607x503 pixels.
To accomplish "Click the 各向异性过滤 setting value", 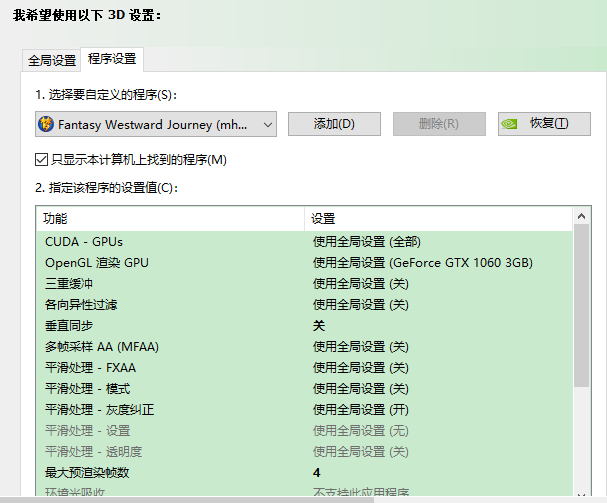I will (361, 305).
